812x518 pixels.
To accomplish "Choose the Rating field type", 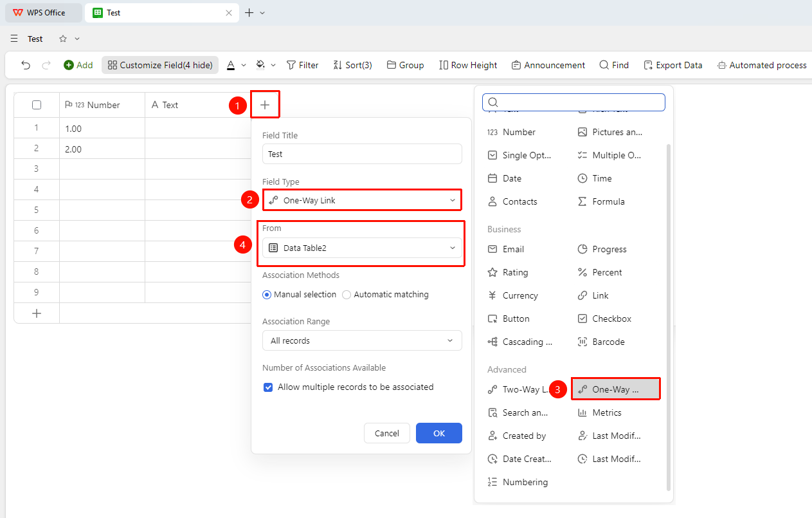I will pos(508,272).
